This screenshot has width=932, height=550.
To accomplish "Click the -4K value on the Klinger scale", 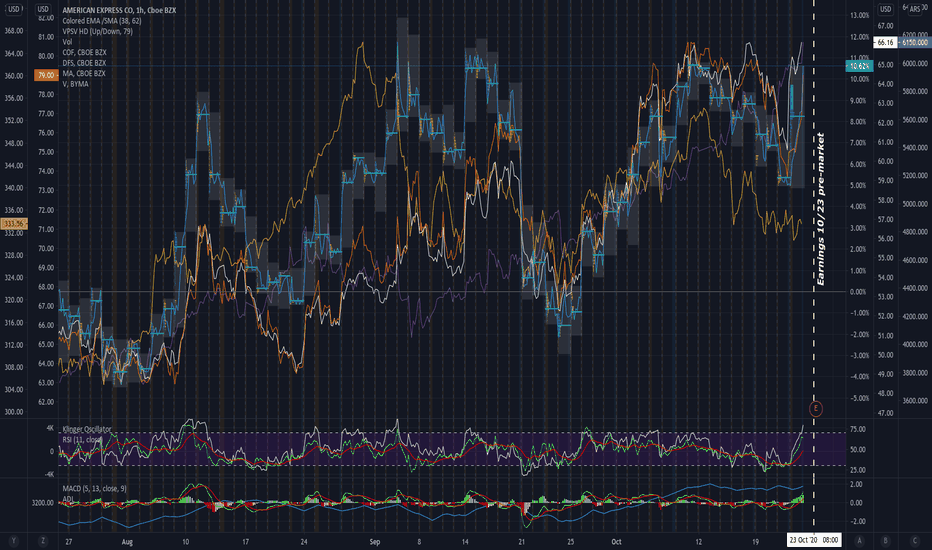I will [49, 474].
